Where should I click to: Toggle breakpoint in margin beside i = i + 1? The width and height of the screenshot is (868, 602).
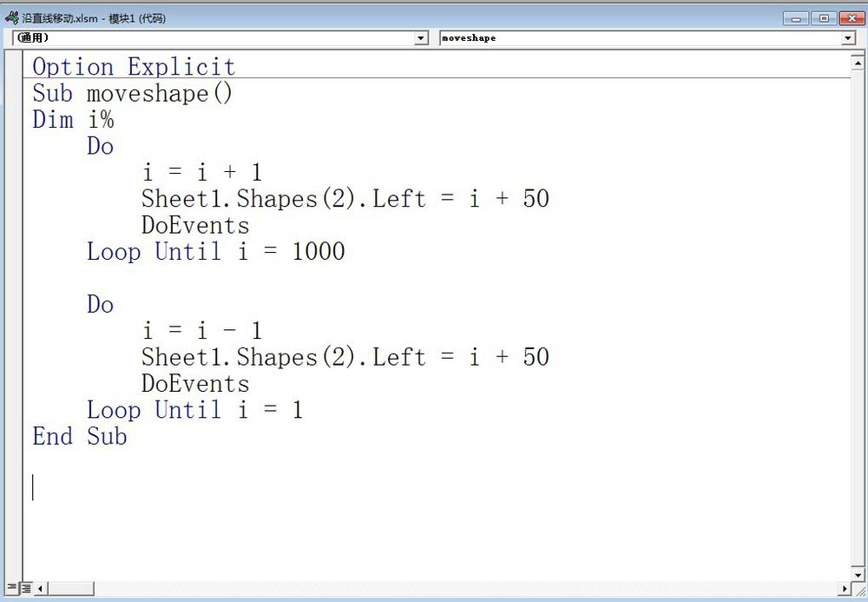13,173
